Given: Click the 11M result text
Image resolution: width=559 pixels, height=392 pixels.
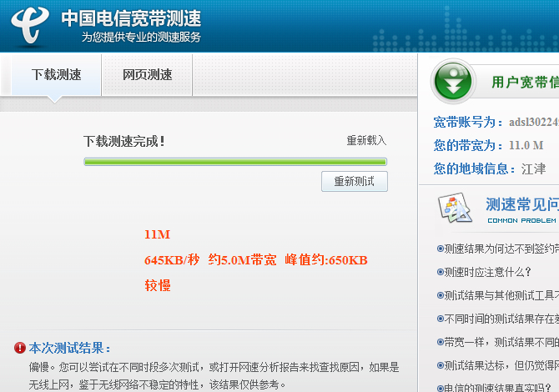Looking at the screenshot, I should click(157, 234).
